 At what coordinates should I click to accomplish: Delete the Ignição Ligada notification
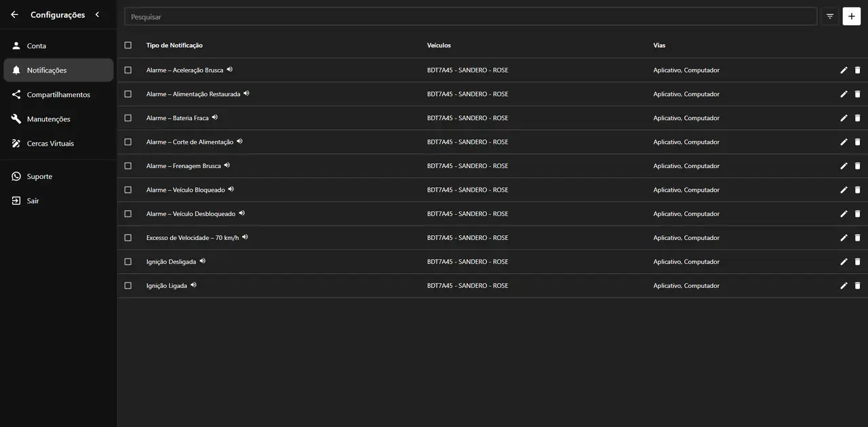[857, 286]
